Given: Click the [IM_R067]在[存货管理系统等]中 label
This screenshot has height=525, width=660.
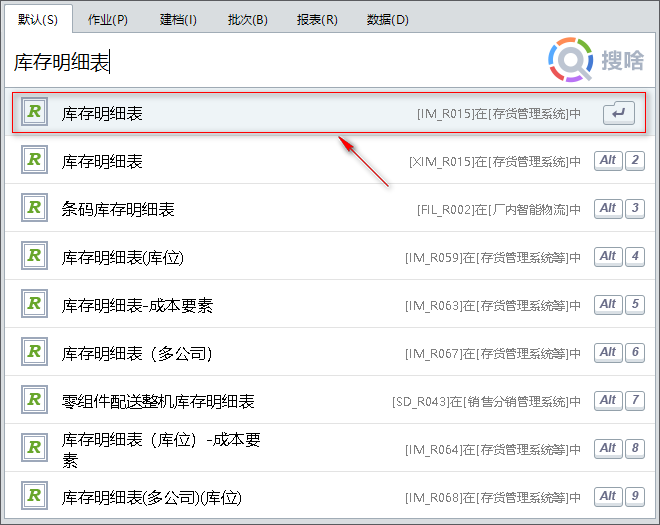Looking at the screenshot, I should (493, 353).
